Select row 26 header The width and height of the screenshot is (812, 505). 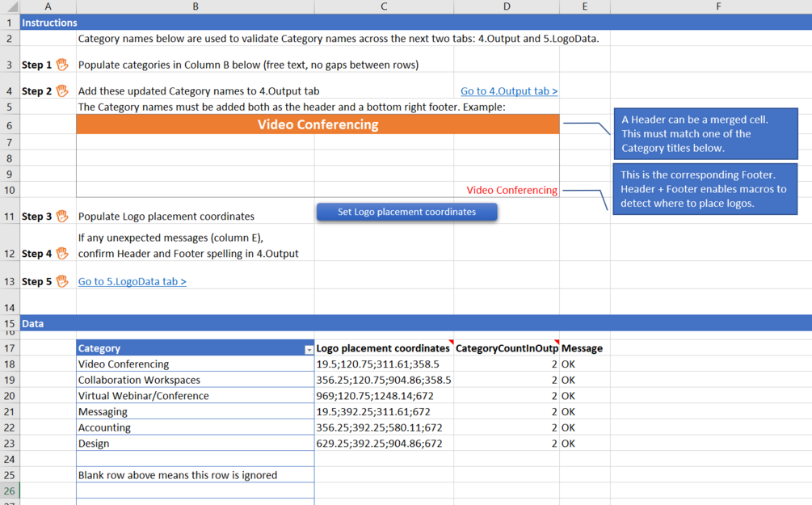click(x=10, y=491)
